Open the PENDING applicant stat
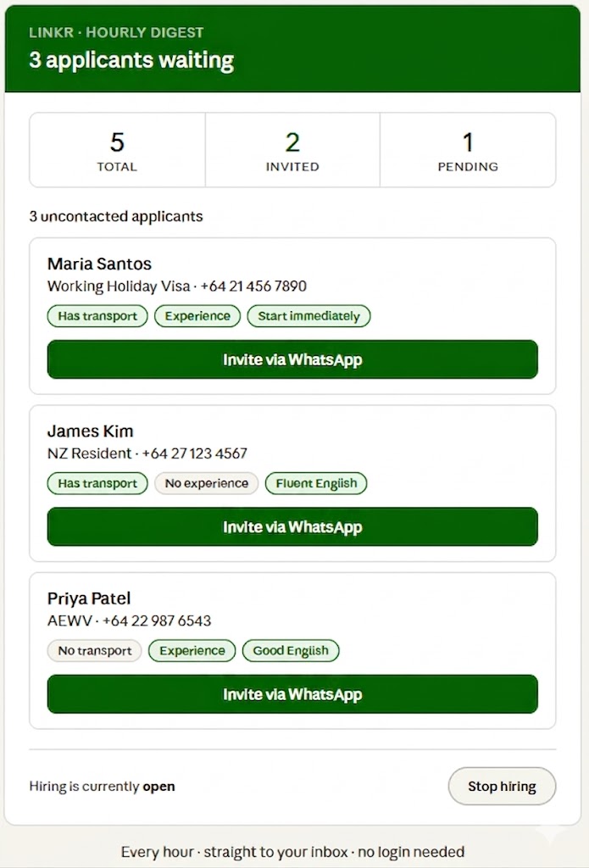 (468, 150)
